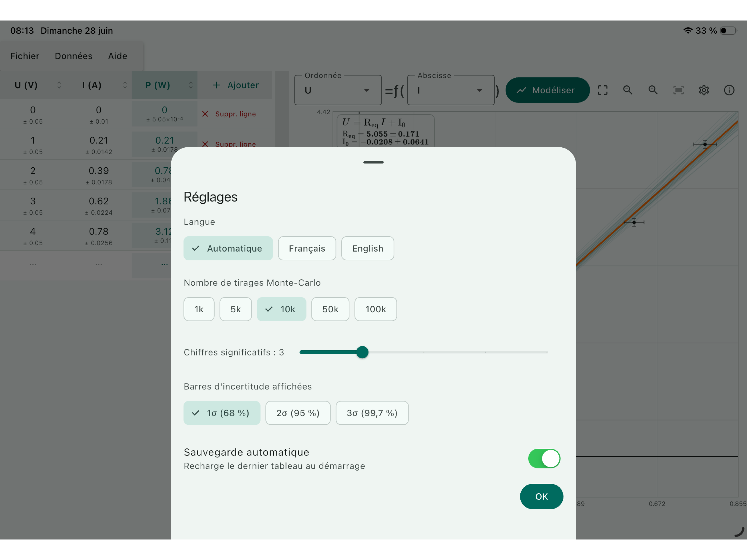747x560 pixels.
Task: Click the red X on the first row
Action: coord(205,114)
